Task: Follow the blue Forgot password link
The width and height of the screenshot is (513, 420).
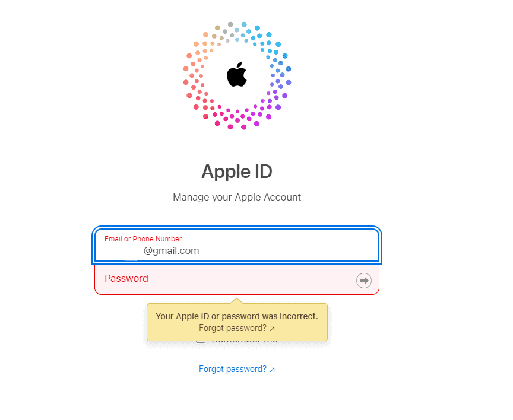Action: point(232,369)
